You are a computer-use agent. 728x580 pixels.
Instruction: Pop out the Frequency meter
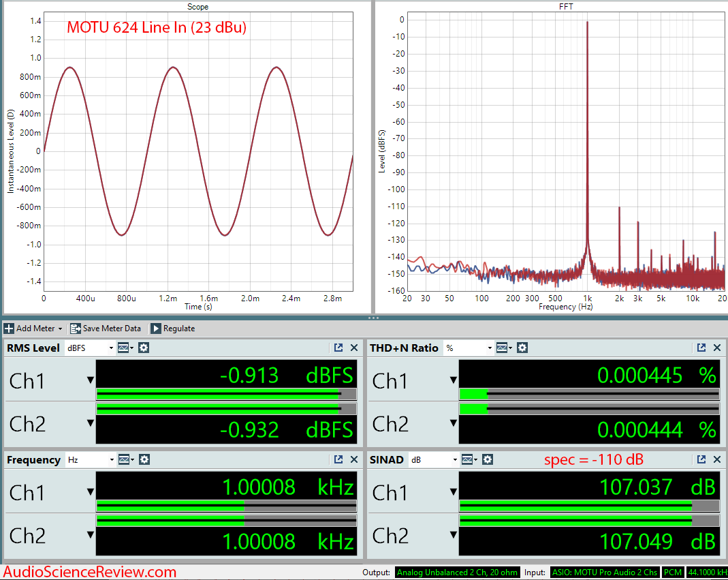pos(338,459)
